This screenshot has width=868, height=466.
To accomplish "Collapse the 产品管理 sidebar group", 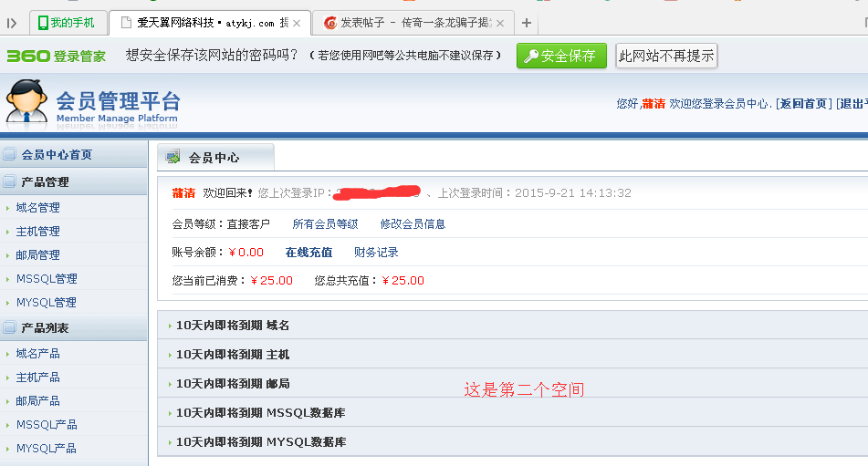I will pyautogui.click(x=45, y=182).
